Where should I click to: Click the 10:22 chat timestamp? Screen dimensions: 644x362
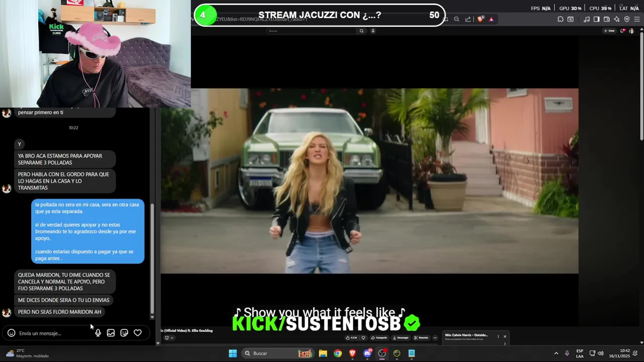73,128
